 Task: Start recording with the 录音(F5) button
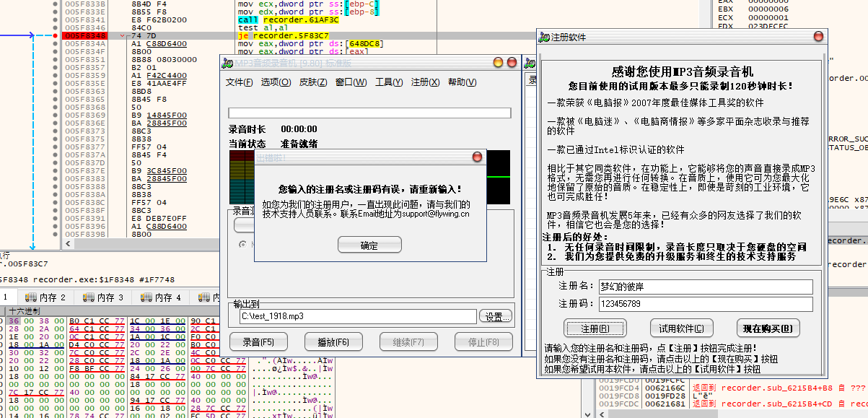tap(258, 341)
